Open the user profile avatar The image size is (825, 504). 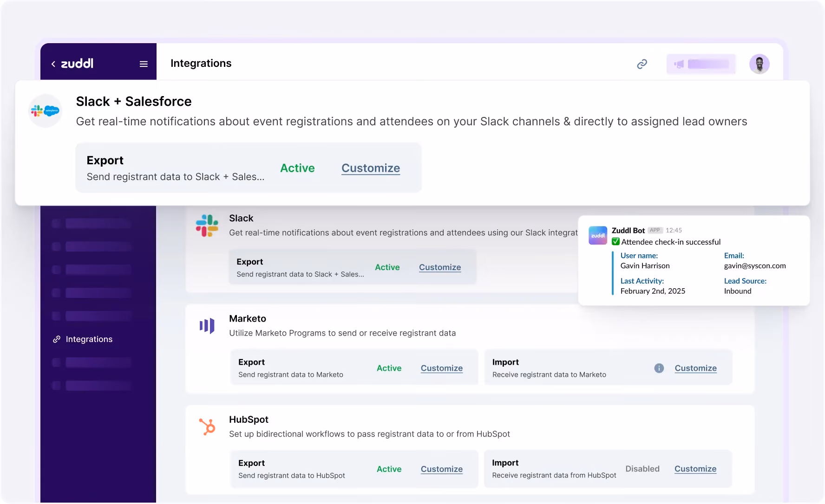coord(760,64)
